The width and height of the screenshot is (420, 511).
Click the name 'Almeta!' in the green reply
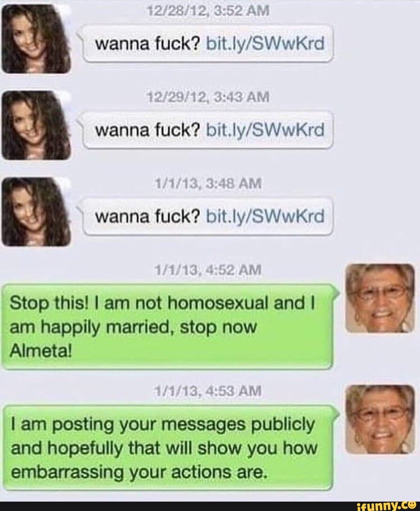click(40, 351)
